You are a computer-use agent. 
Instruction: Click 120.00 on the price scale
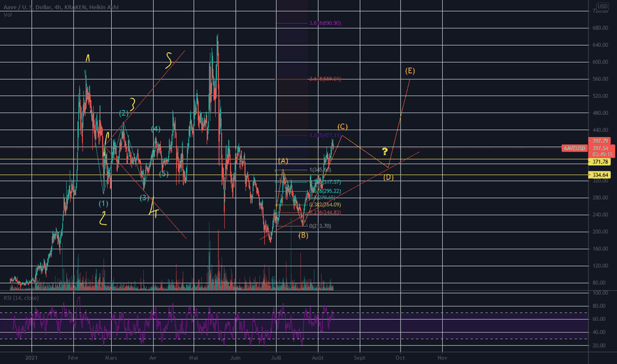[600, 265]
